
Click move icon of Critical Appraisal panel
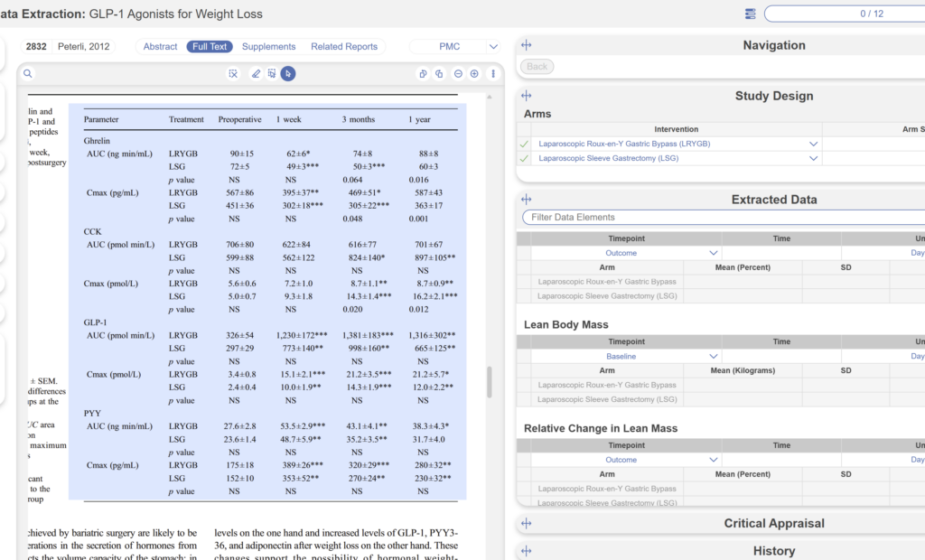(x=527, y=523)
